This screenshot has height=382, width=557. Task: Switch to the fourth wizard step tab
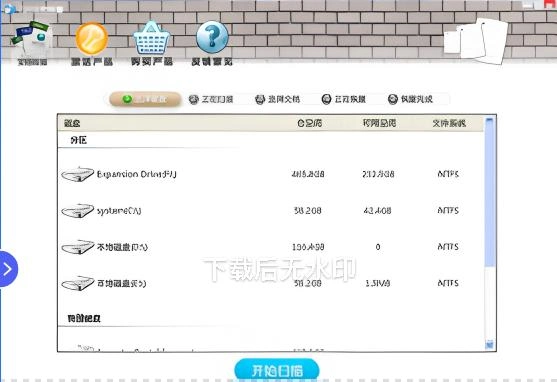click(344, 99)
